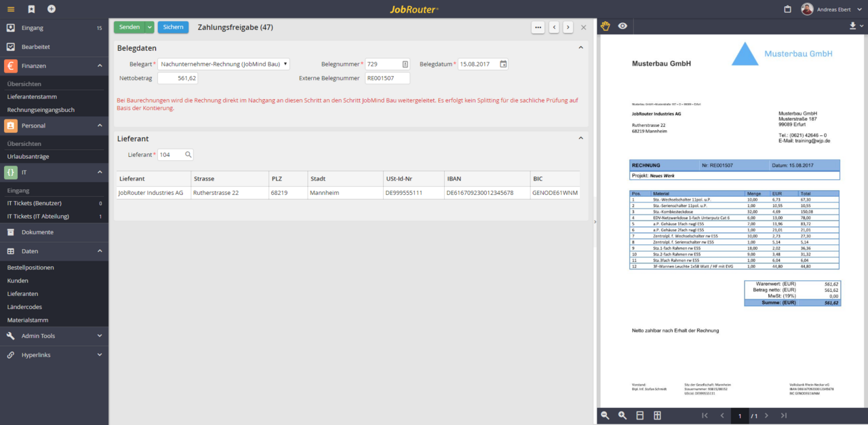The width and height of the screenshot is (868, 425).
Task: Click the green Senden button
Action: point(130,27)
